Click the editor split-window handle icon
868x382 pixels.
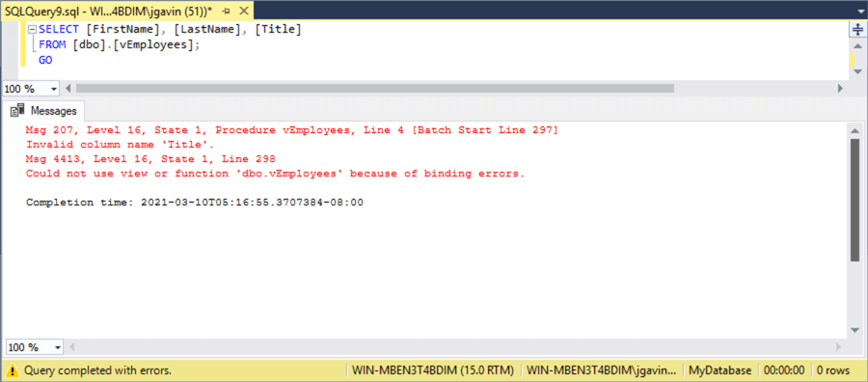(x=857, y=31)
